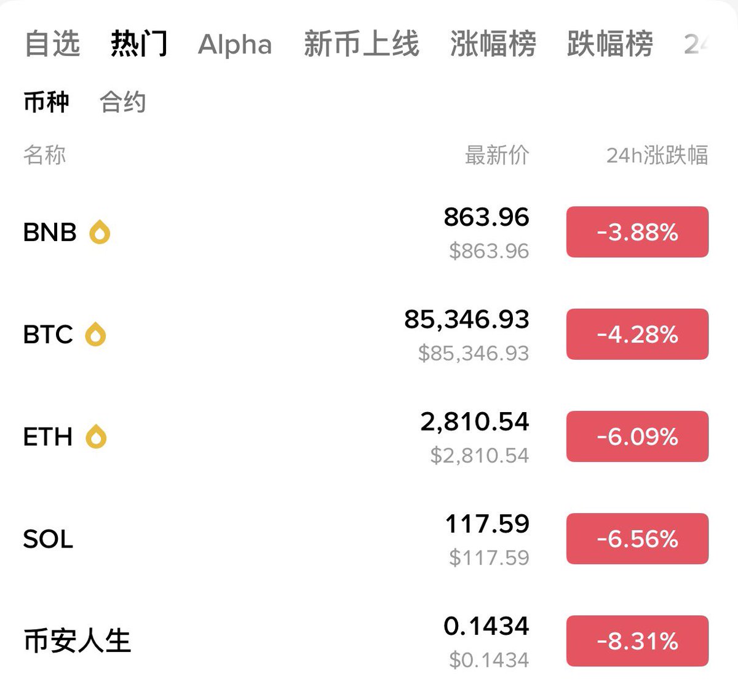Tap the hot flame icon beside BTC
The width and height of the screenshot is (738, 700).
(95, 335)
